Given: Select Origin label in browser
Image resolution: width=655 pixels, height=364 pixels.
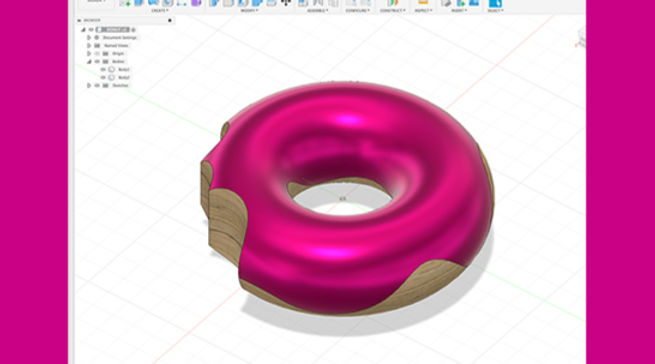Looking at the screenshot, I should pyautogui.click(x=118, y=53).
